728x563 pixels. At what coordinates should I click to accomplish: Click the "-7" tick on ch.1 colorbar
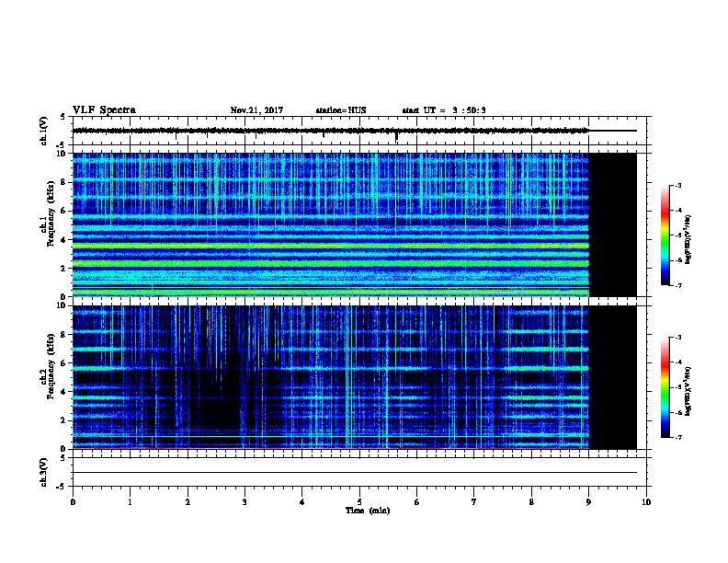pyautogui.click(x=677, y=285)
